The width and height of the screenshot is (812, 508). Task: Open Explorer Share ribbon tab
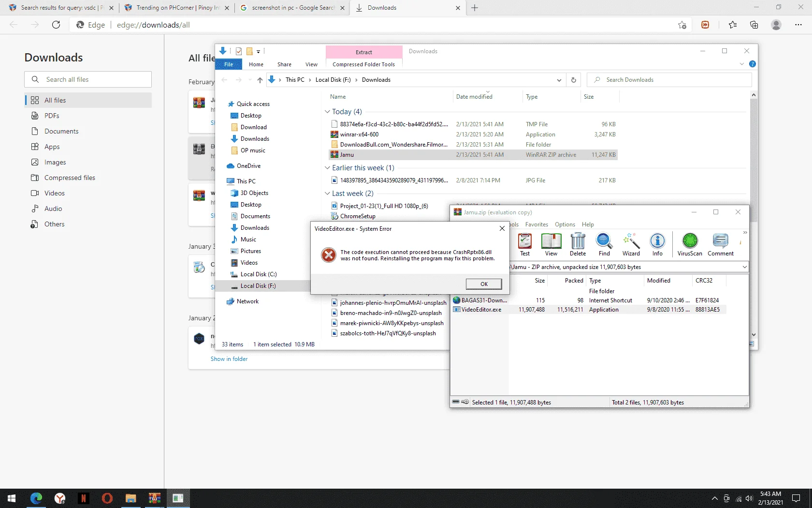pos(284,64)
